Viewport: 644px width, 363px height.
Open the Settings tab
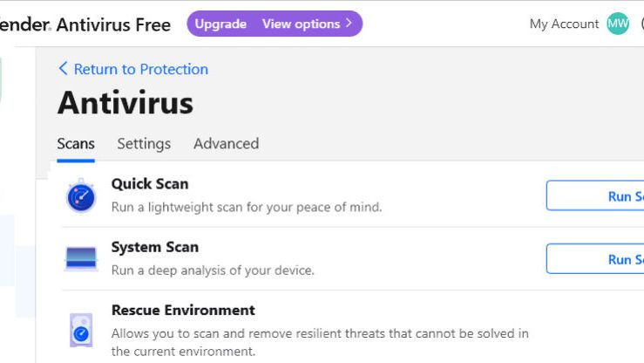[144, 144]
